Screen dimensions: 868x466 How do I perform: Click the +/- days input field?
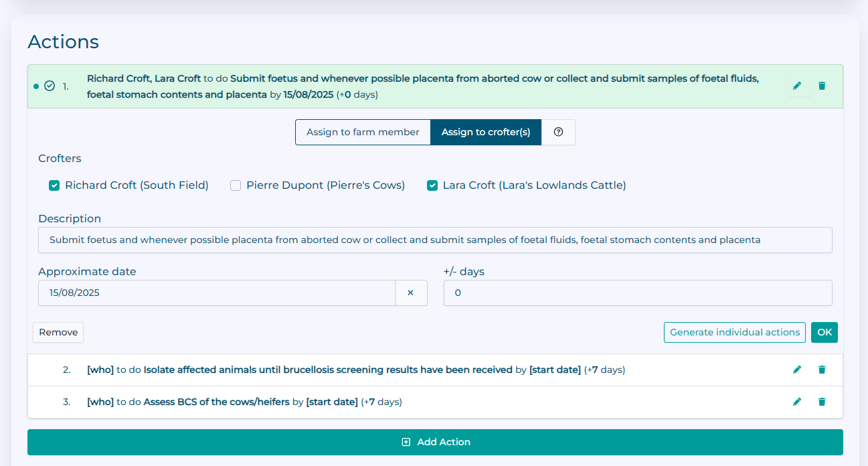[637, 293]
